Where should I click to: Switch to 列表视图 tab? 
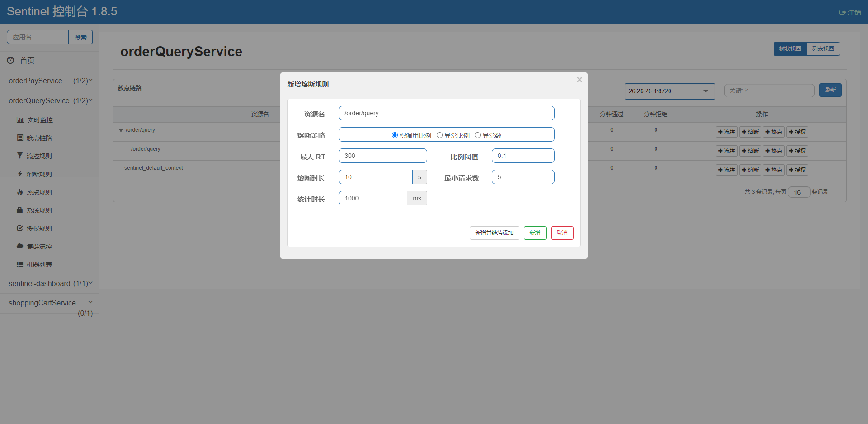coord(823,49)
